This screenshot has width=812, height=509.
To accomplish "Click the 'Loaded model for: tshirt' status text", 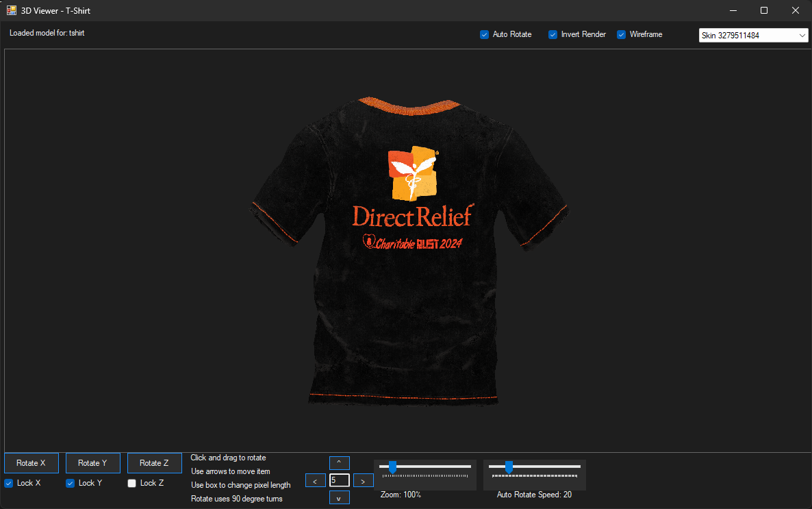I will [x=47, y=33].
